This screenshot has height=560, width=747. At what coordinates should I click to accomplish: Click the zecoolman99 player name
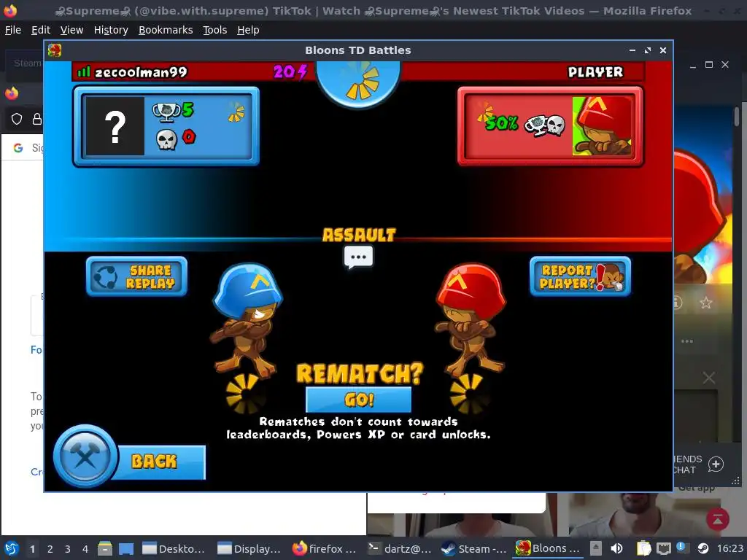point(141,72)
